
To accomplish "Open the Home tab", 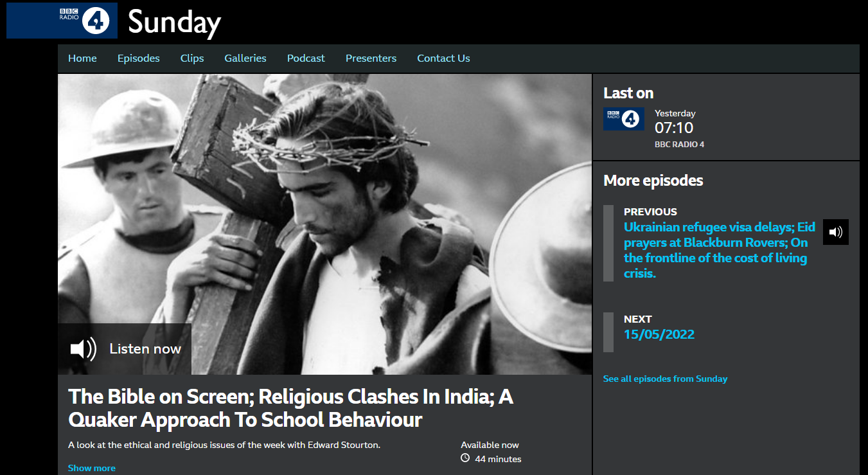I will coord(82,58).
